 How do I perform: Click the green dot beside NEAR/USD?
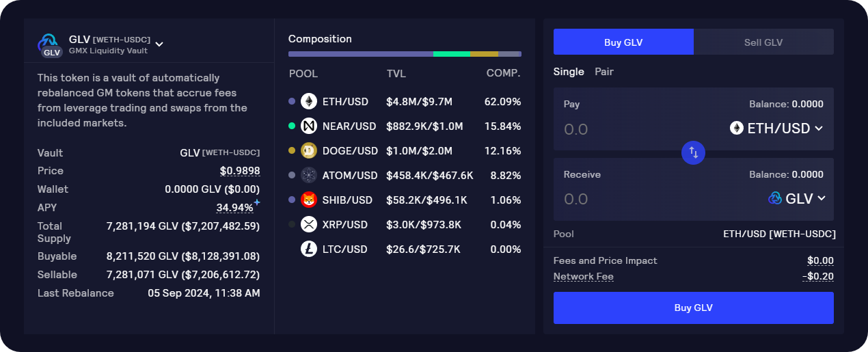point(292,126)
